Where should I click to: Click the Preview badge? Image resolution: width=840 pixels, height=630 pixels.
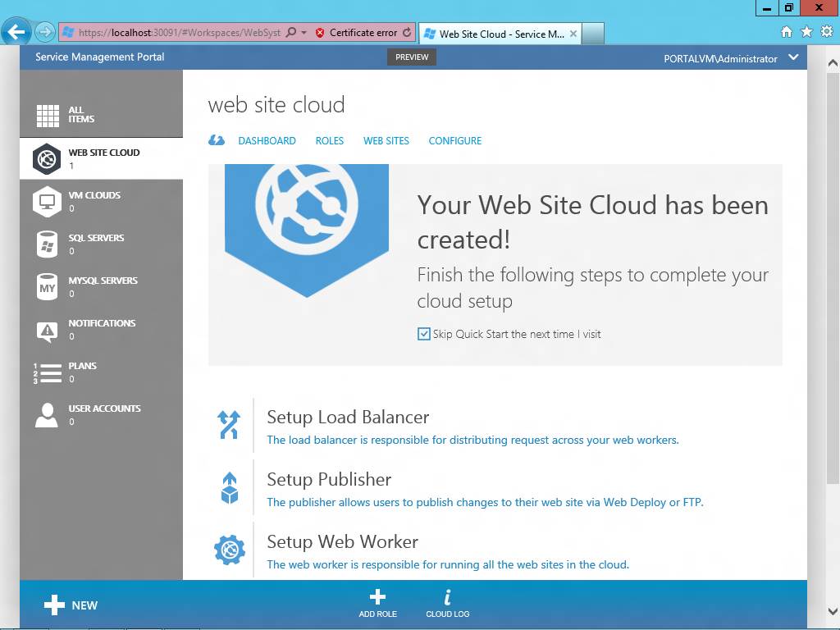click(x=412, y=57)
